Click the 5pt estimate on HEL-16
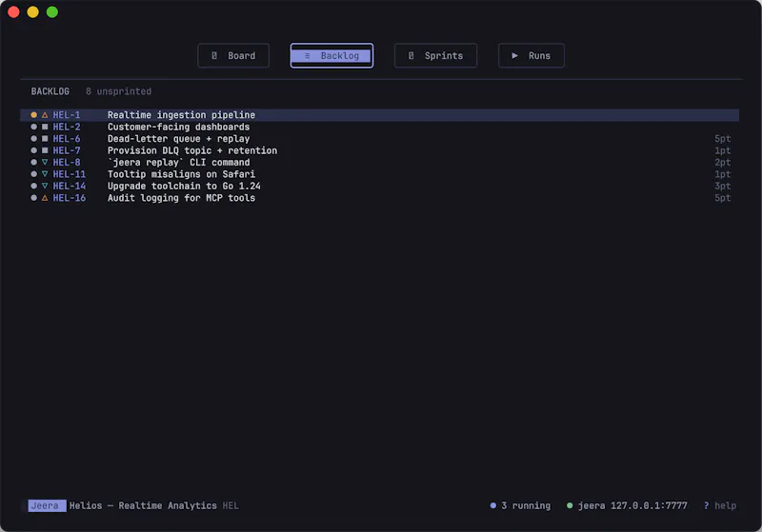Image resolution: width=762 pixels, height=532 pixels. point(722,198)
